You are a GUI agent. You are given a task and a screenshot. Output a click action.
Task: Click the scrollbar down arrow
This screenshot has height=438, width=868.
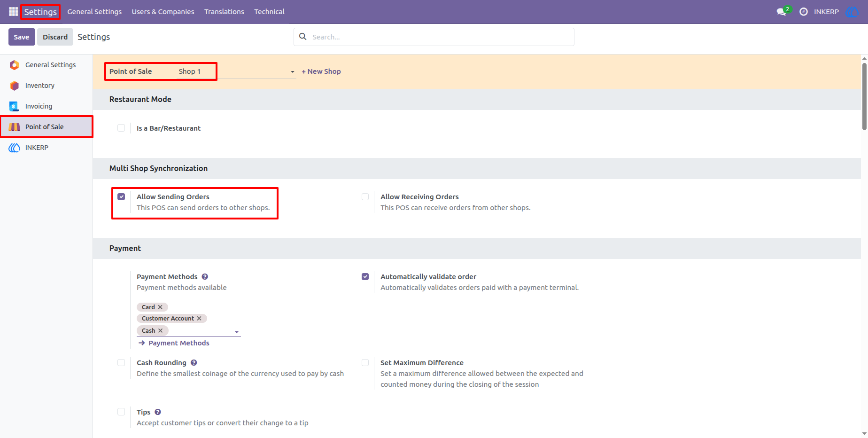pyautogui.click(x=864, y=434)
